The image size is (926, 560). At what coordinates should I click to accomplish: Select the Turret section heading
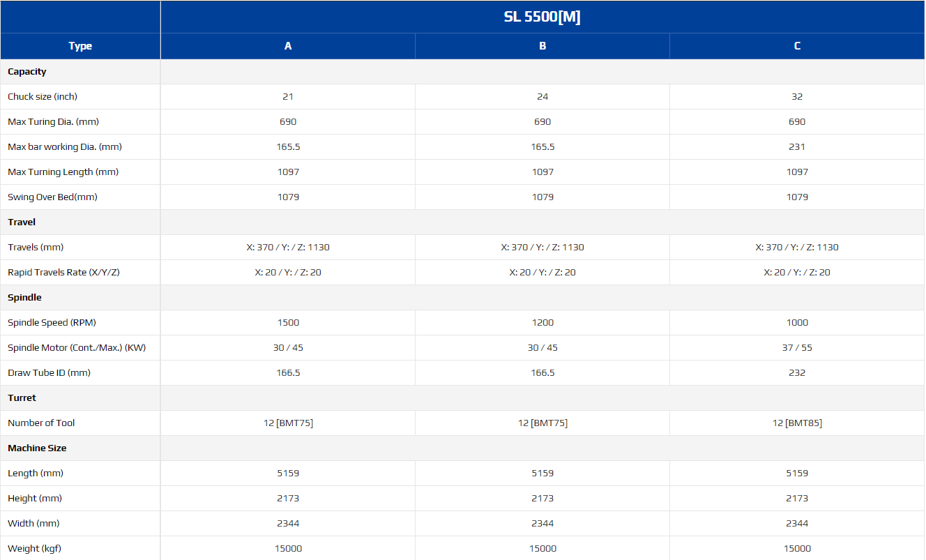(22, 398)
